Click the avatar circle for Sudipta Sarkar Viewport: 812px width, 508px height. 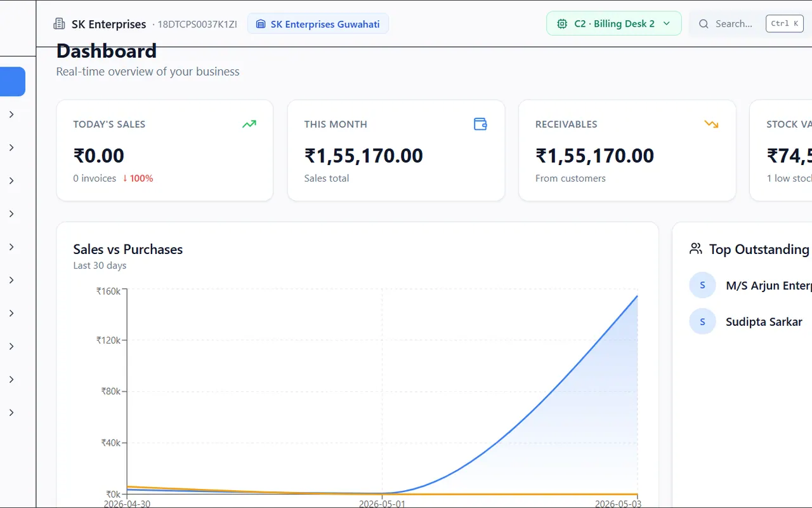(702, 321)
